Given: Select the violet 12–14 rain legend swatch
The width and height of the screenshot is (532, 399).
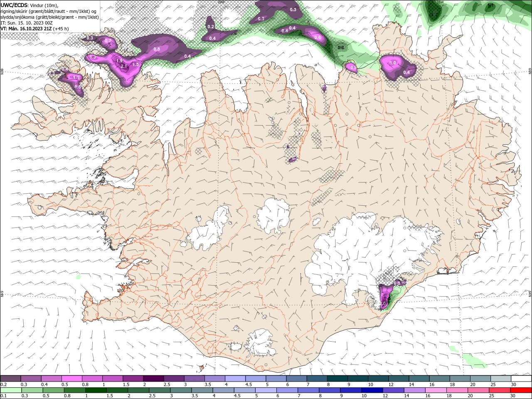Looking at the screenshot, I should [394, 390].
